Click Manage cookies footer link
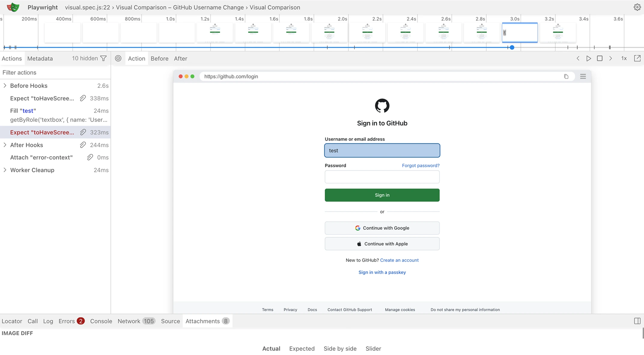Screen dimensions: 644x355 [400, 310]
